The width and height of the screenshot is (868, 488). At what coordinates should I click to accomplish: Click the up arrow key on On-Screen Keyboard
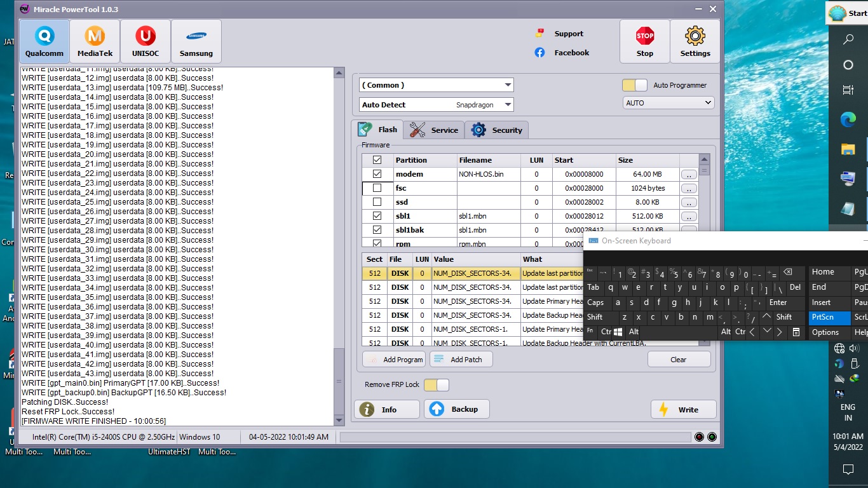766,316
